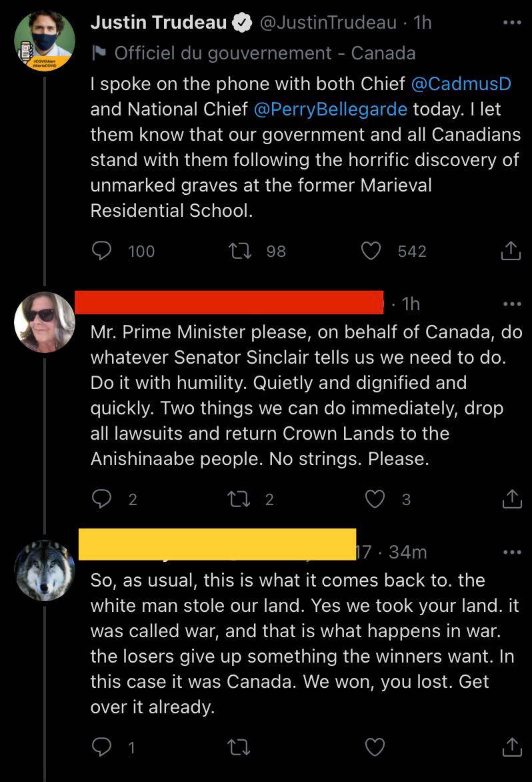532x782 pixels.
Task: Open the @CadmusD mention
Action: click(x=461, y=84)
